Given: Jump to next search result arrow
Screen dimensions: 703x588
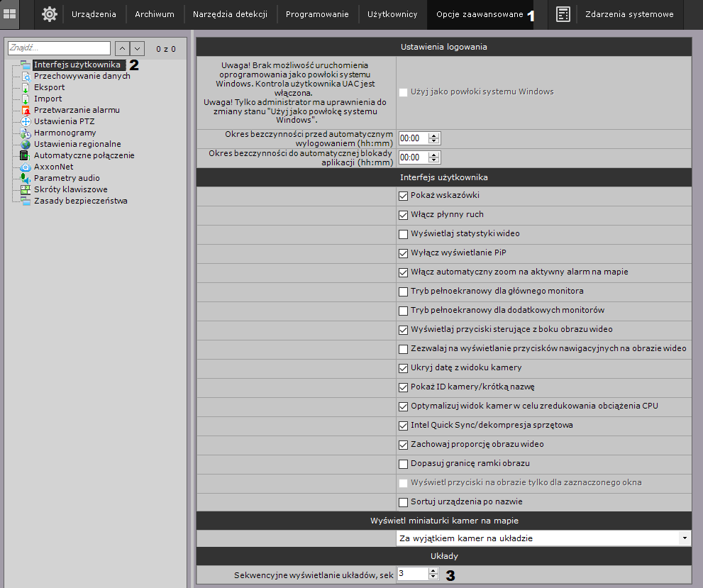Looking at the screenshot, I should 138,48.
